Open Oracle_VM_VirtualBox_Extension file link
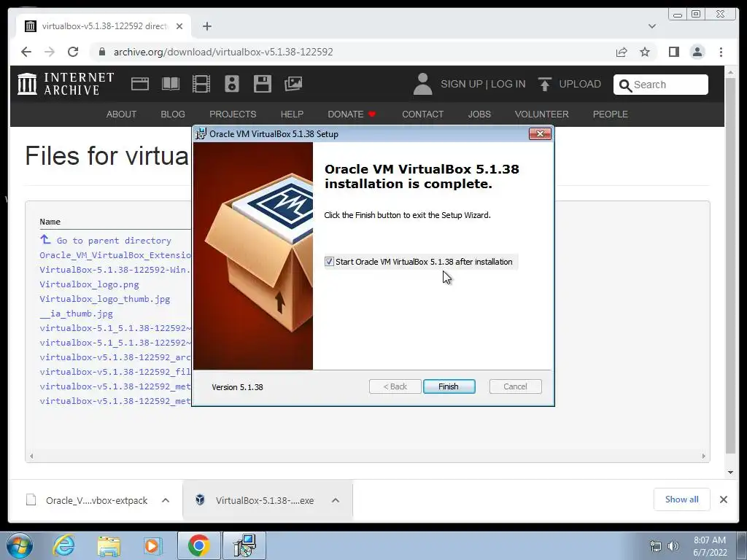 (115, 255)
